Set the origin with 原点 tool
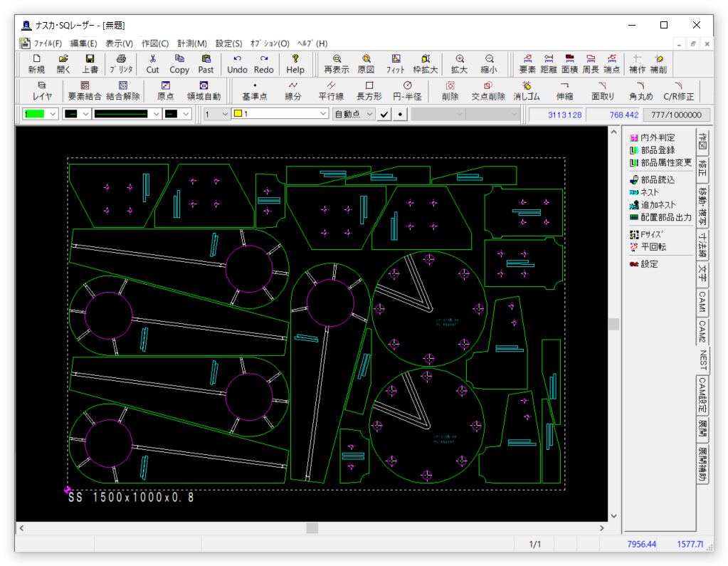 165,90
